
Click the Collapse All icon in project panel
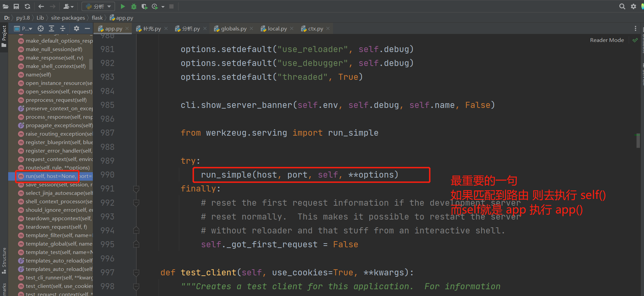coord(63,29)
